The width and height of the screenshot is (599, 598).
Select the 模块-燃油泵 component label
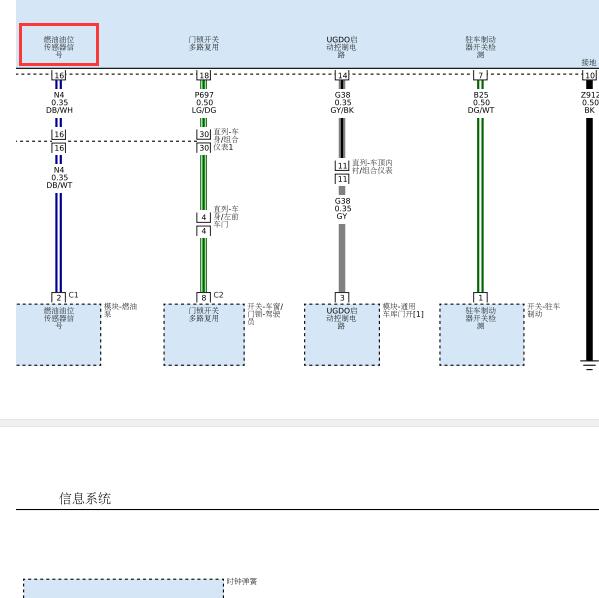tap(120, 310)
